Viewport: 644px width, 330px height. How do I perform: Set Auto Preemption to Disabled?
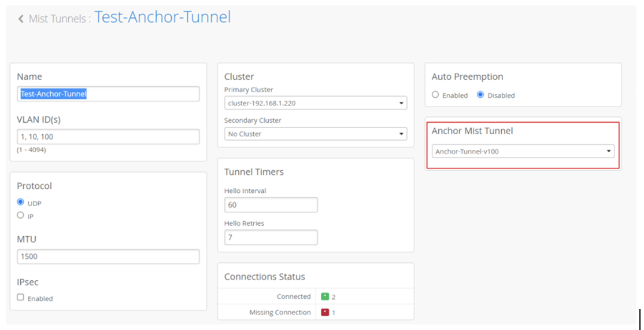(x=480, y=95)
